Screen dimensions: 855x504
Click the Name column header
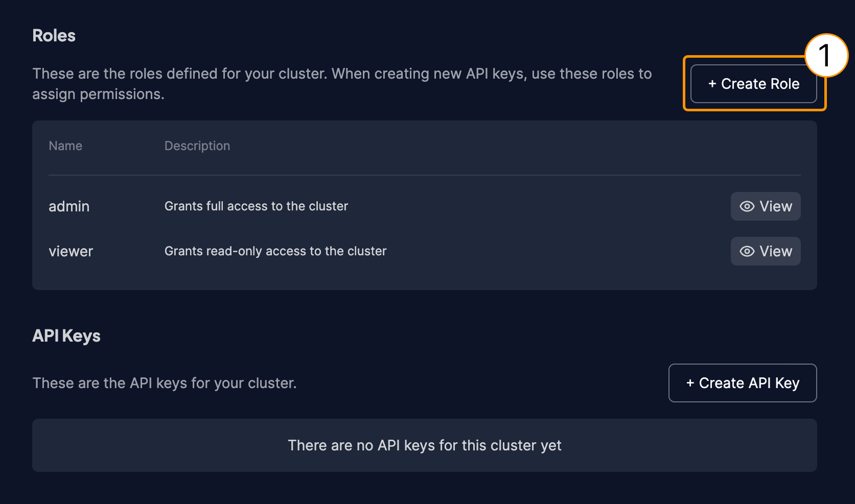coord(65,146)
